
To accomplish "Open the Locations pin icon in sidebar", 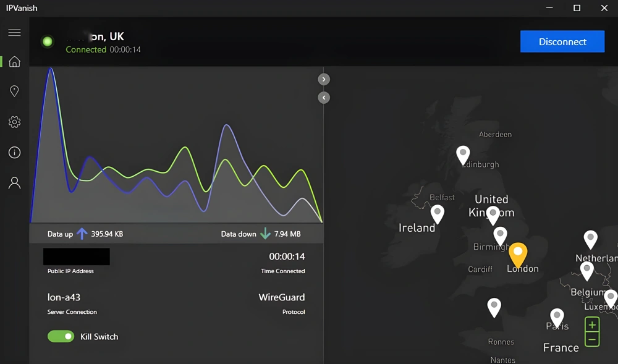I will coord(14,91).
